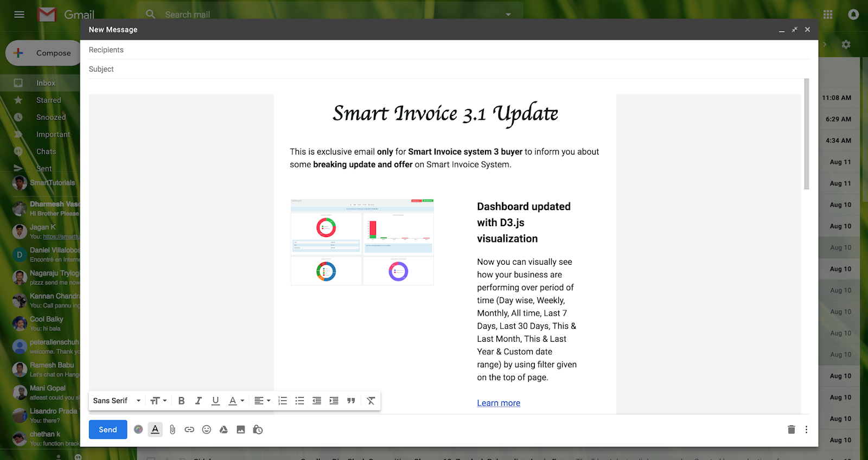Click the Gmail logo
Image resolution: width=868 pixels, height=460 pixels.
pyautogui.click(x=66, y=15)
